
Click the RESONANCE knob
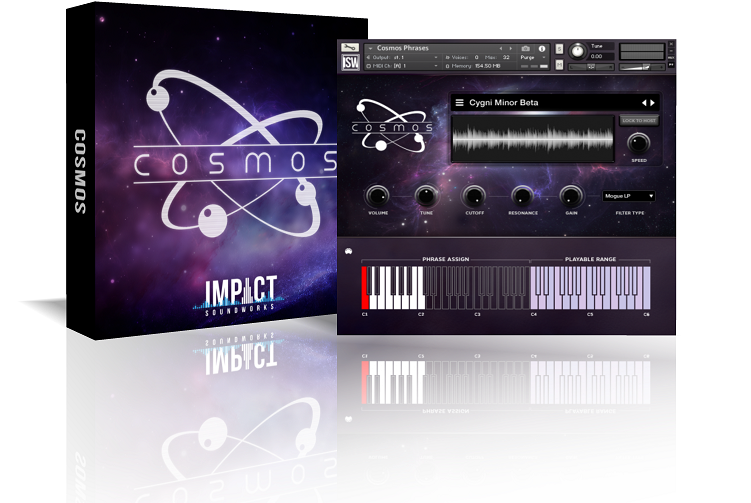pos(523,195)
